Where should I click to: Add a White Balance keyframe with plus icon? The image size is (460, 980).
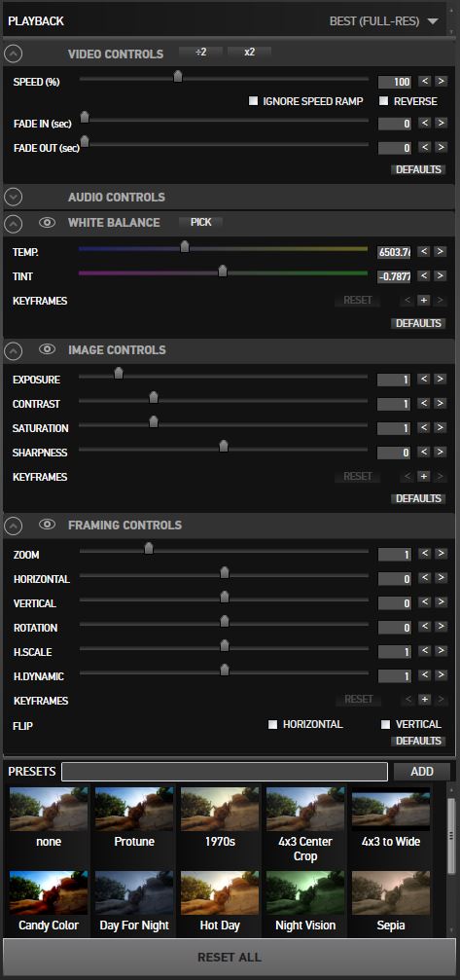424,301
